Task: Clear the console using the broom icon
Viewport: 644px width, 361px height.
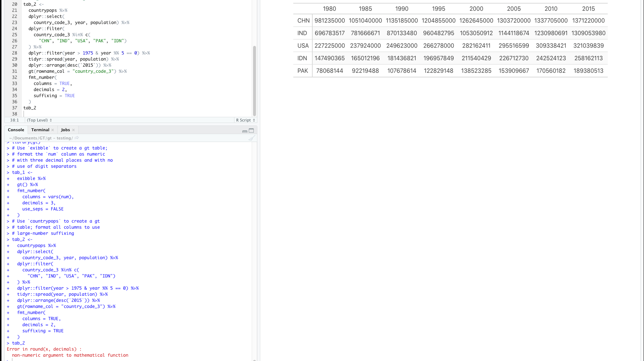Action: [251, 138]
